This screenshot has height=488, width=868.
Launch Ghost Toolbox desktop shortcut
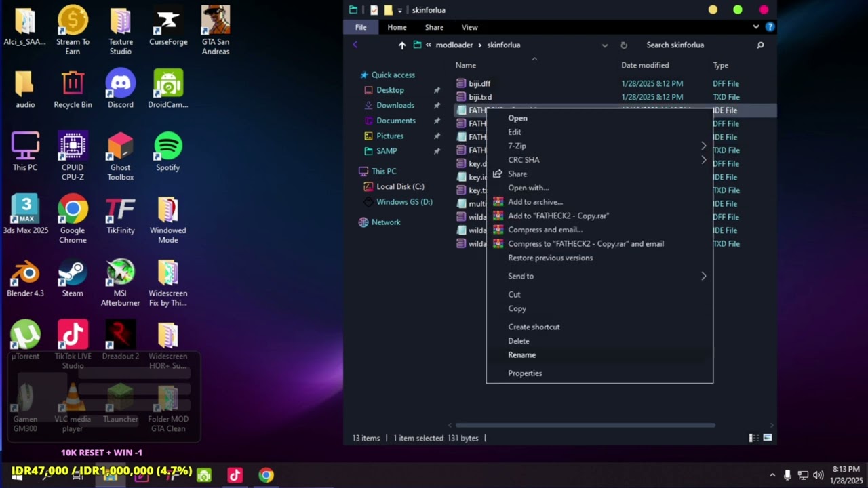pyautogui.click(x=120, y=157)
